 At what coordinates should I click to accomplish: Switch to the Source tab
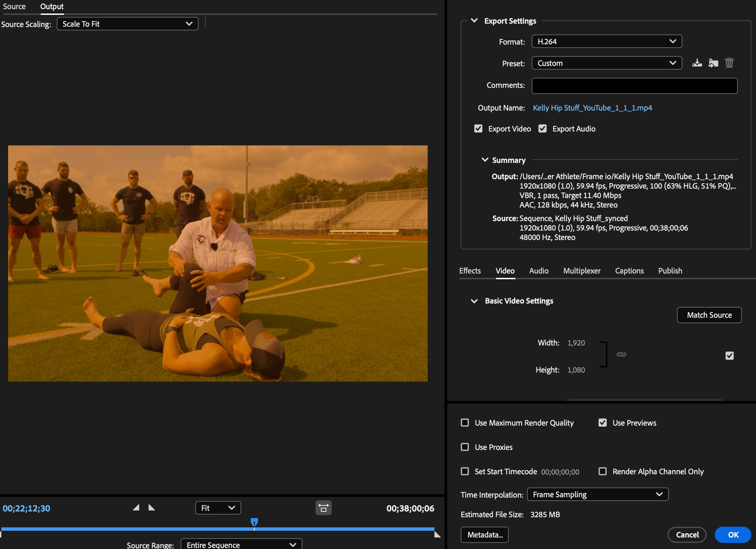click(14, 6)
